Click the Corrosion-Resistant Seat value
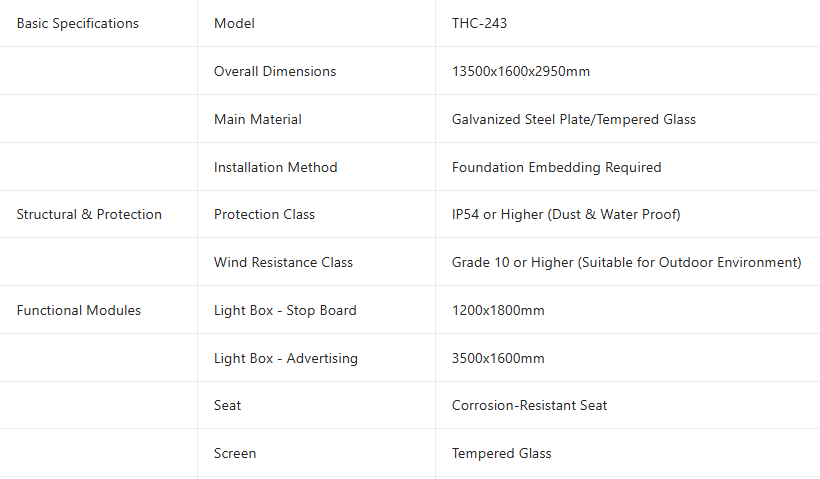The height and width of the screenshot is (479, 820). coord(530,405)
